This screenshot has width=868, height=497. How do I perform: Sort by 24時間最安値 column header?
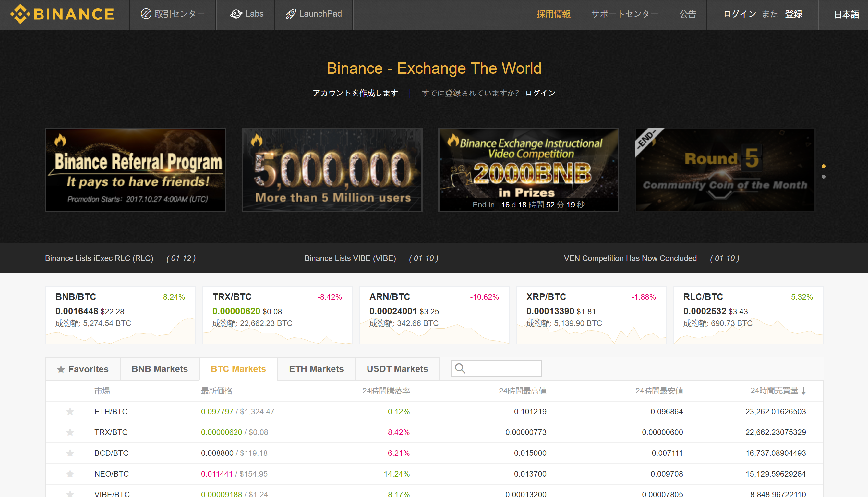[x=659, y=391]
